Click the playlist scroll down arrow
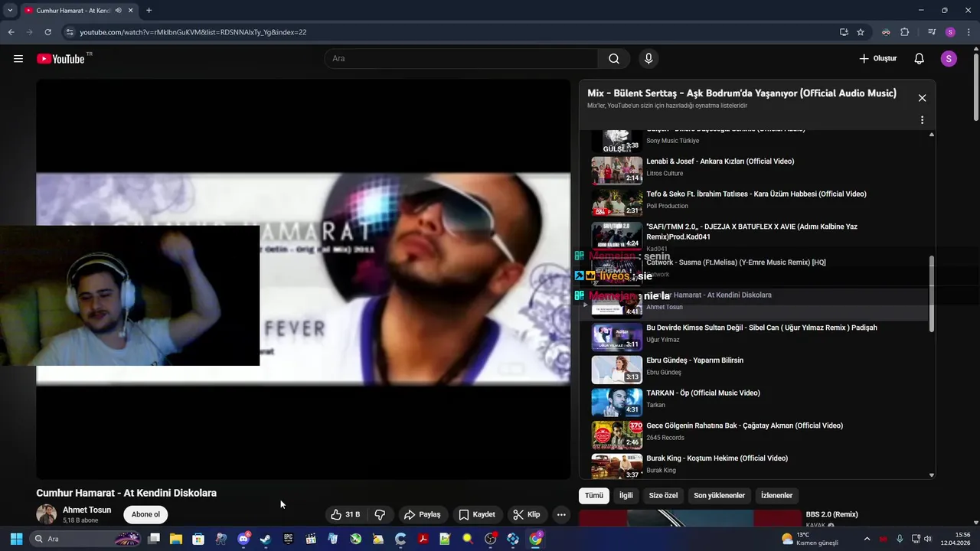 932,475
